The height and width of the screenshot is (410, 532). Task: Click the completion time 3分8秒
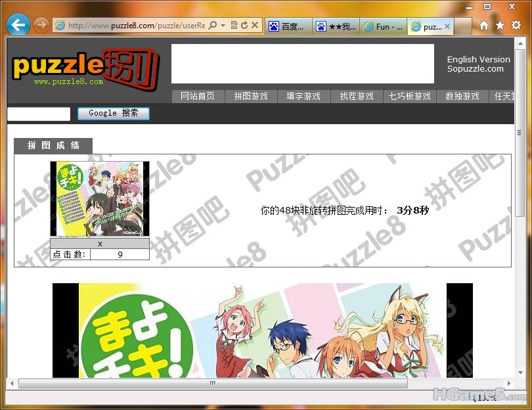[x=412, y=210]
